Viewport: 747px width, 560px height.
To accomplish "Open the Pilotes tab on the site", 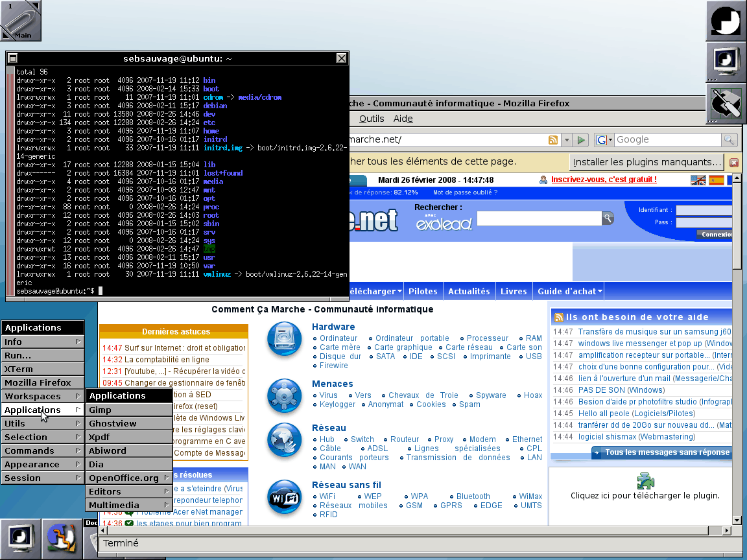I will tap(423, 292).
